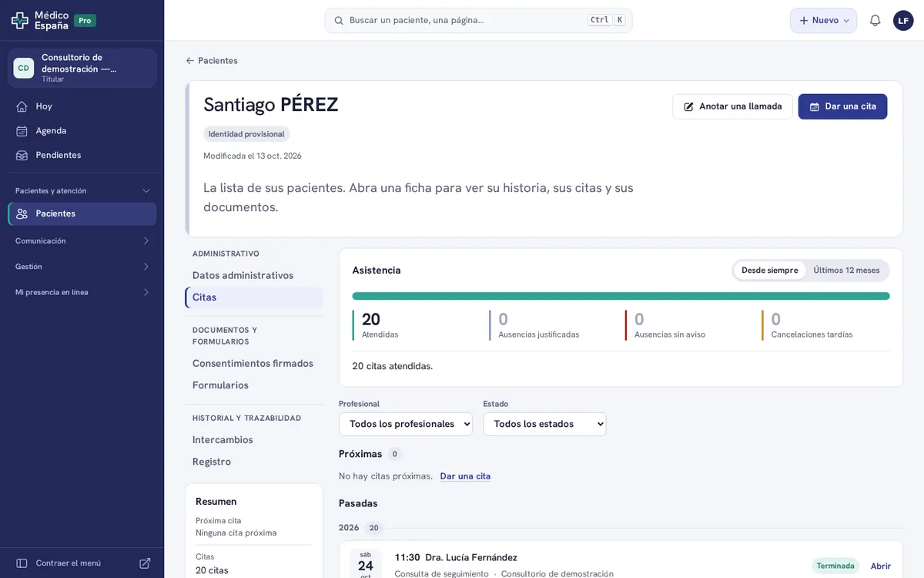
Task: Open Pendientes inbox icon in sidebar
Action: 22,155
